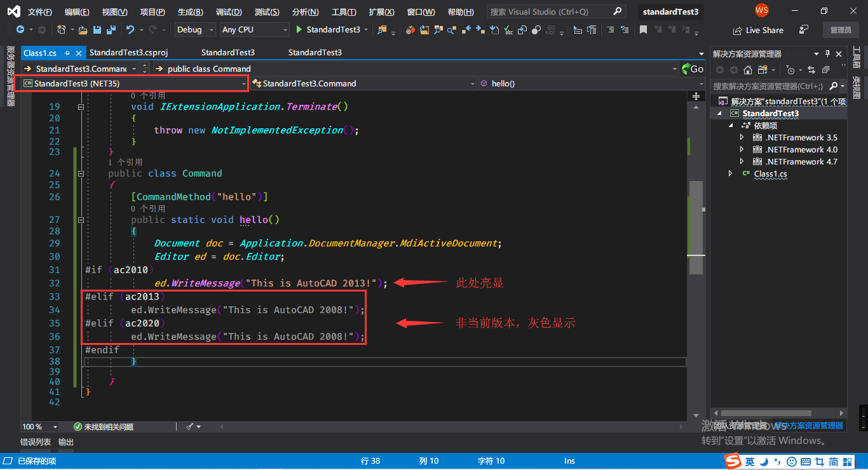The height and width of the screenshot is (470, 868).
Task: Select the solution "standardTest3" root node
Action: coord(788,102)
